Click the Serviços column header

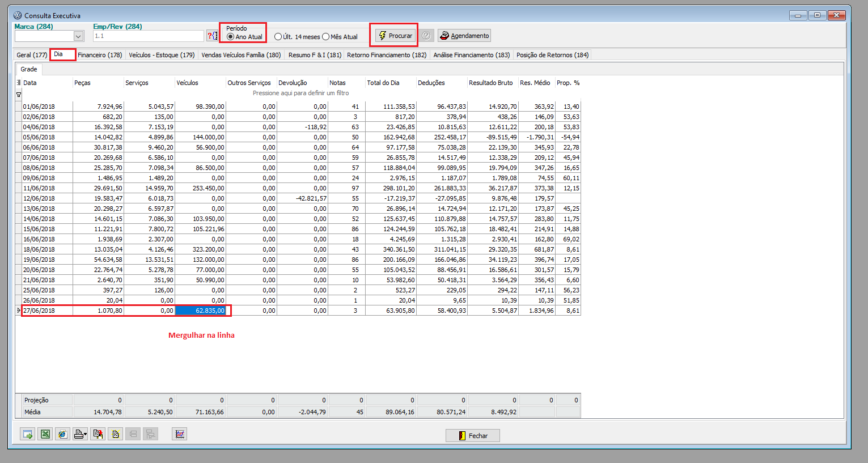(149, 83)
